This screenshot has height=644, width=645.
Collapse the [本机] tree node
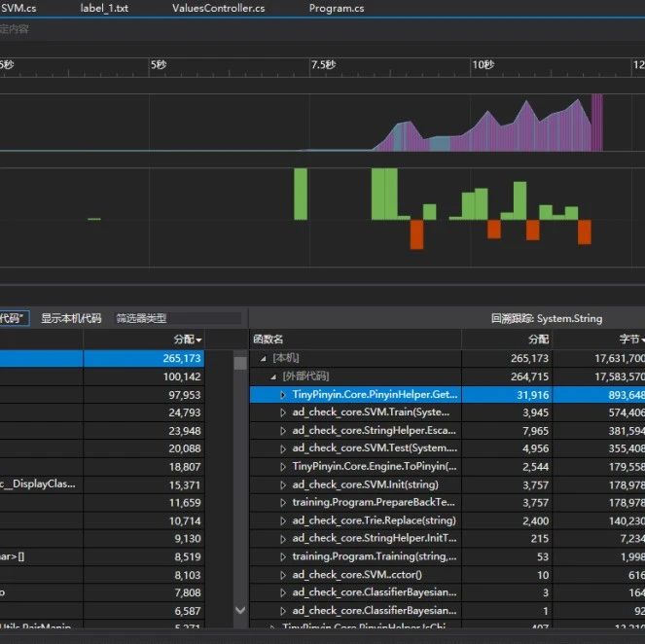(x=264, y=359)
